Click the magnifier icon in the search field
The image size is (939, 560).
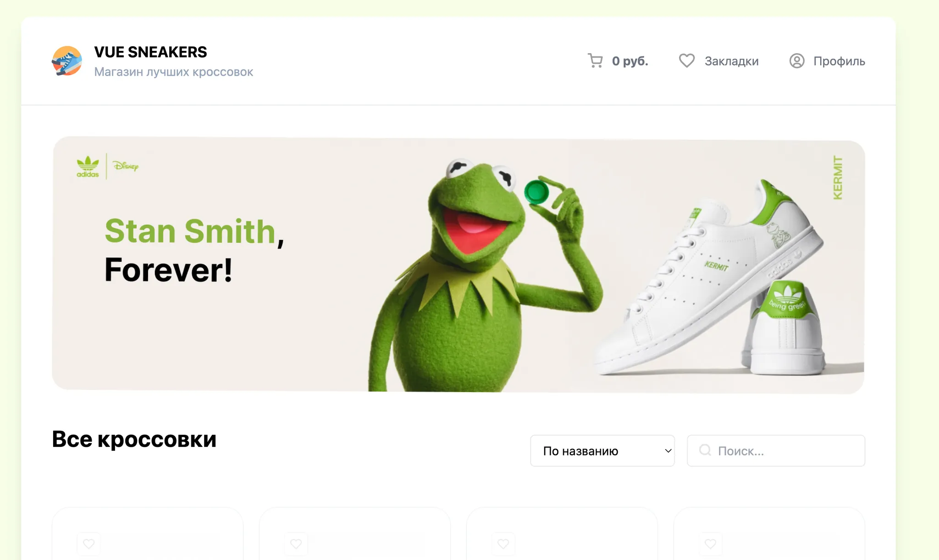pos(705,450)
